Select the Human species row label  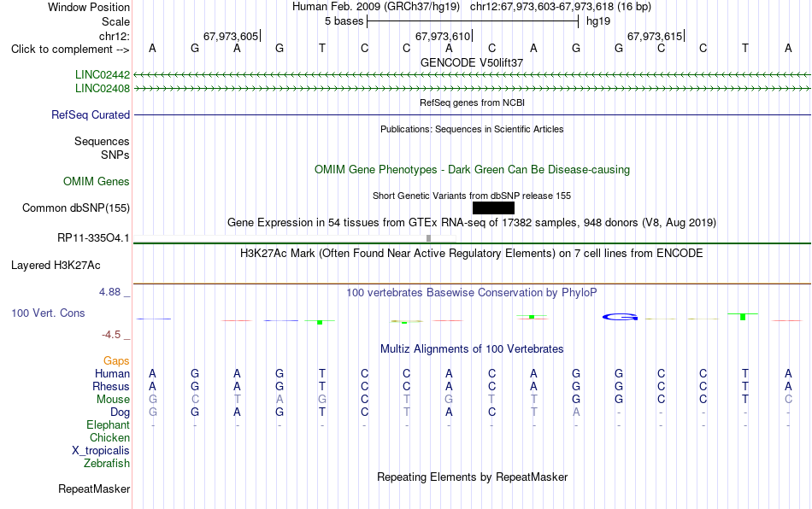click(112, 373)
